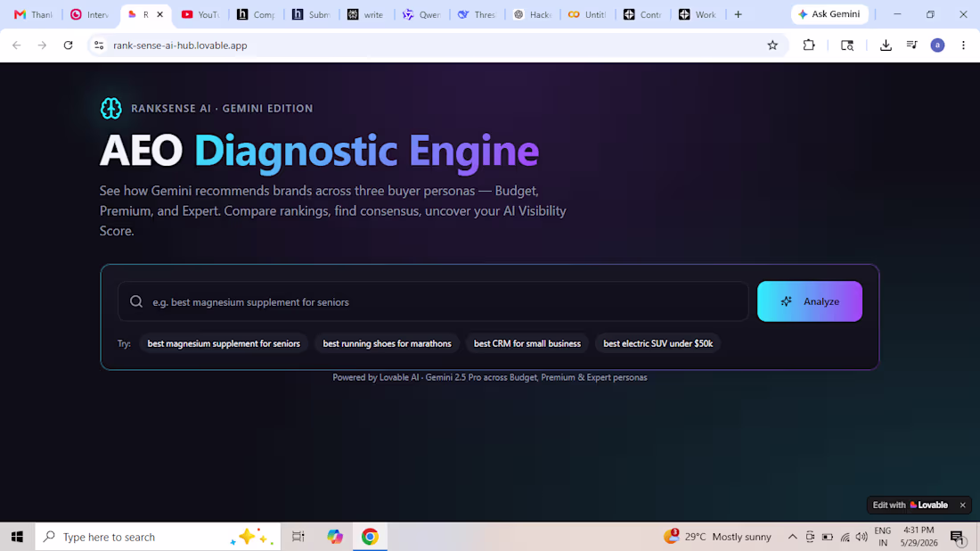Go back to previous page
The height and width of the screenshot is (551, 980).
pyautogui.click(x=17, y=45)
